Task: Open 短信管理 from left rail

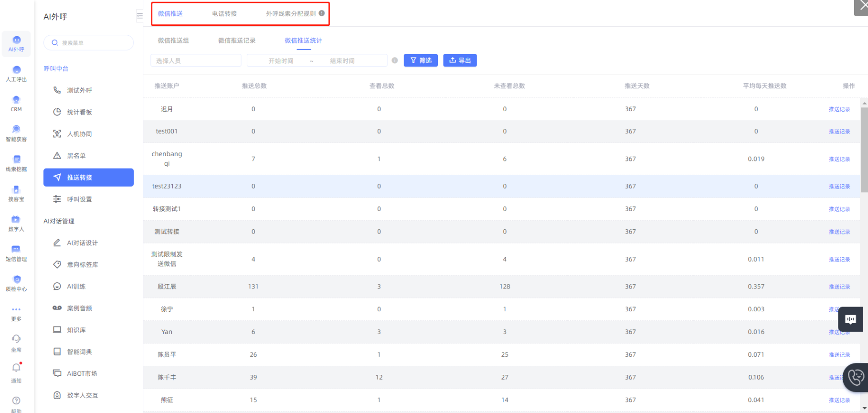Action: [x=16, y=253]
